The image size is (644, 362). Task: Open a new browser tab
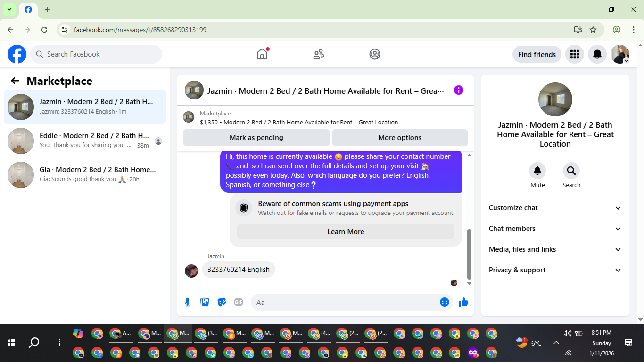tap(47, 9)
